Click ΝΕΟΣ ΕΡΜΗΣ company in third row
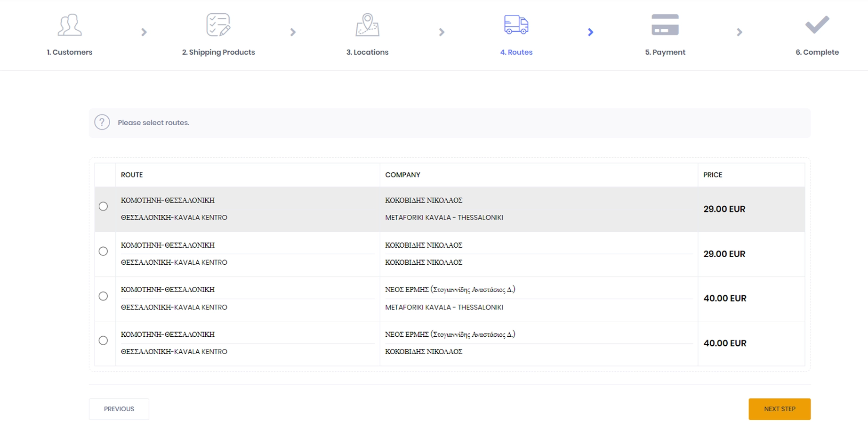Screen dimensions: 868x422 pyautogui.click(x=450, y=290)
